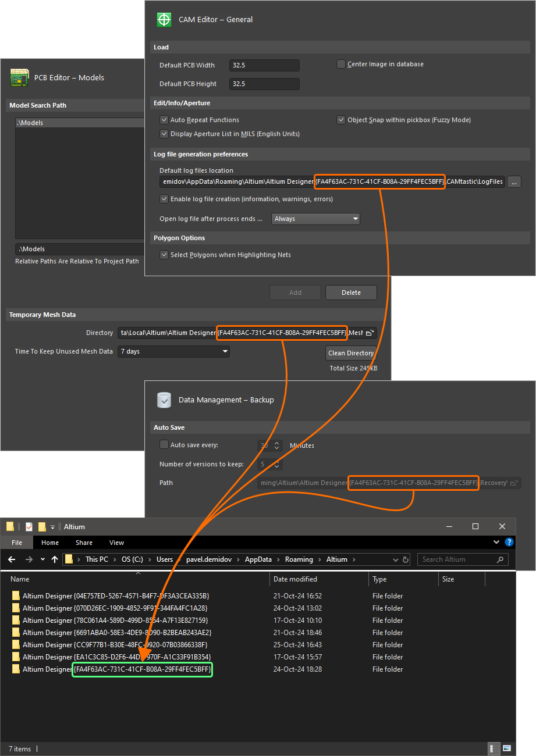Click 'This PC' in the address breadcrumb
Image resolution: width=536 pixels, height=756 pixels.
point(97,559)
